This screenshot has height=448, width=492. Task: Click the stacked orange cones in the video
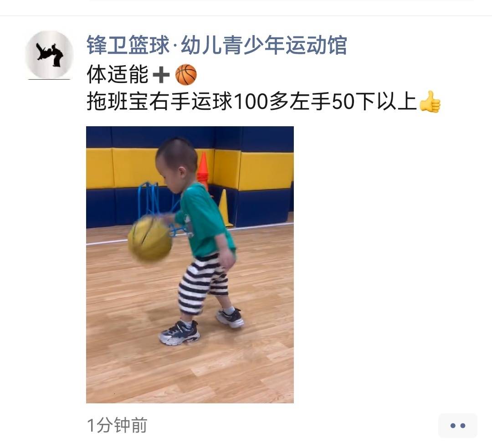coord(203,169)
